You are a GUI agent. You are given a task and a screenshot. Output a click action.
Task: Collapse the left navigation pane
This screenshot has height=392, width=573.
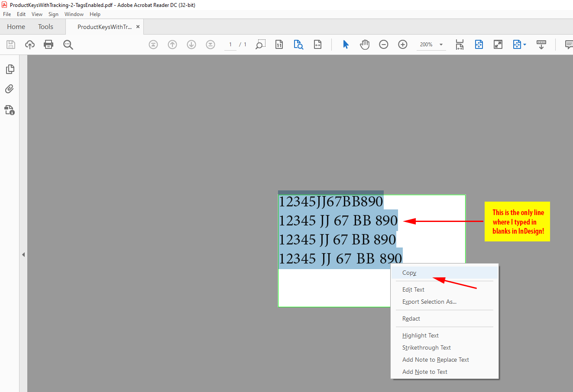click(24, 254)
